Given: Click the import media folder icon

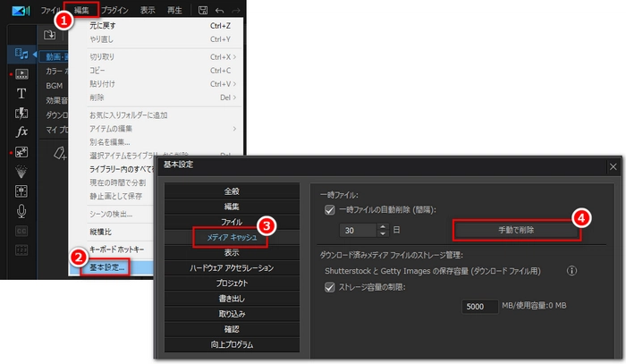Looking at the screenshot, I should (x=49, y=35).
